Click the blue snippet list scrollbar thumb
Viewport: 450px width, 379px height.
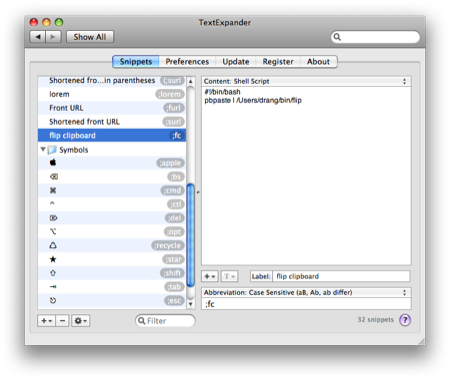tap(191, 235)
